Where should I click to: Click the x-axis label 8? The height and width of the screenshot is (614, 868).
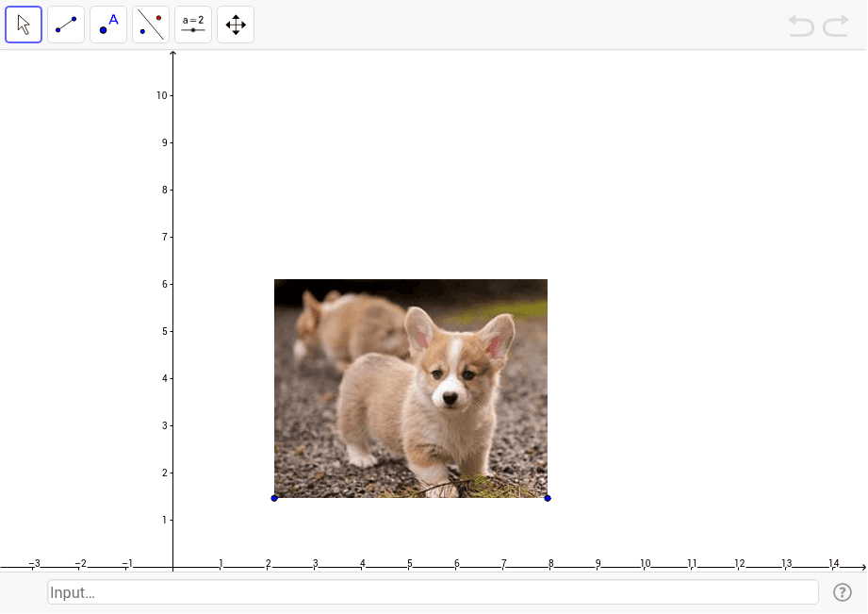[550, 563]
